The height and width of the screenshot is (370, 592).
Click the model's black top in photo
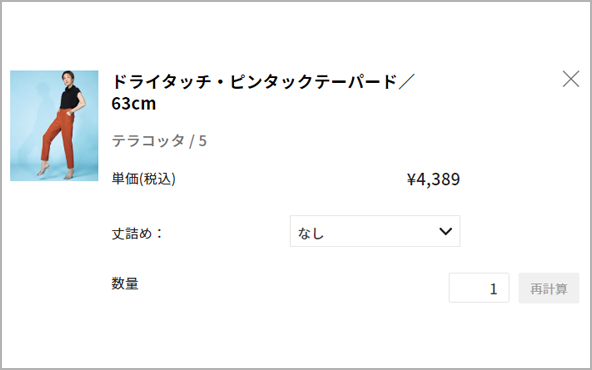click(70, 97)
